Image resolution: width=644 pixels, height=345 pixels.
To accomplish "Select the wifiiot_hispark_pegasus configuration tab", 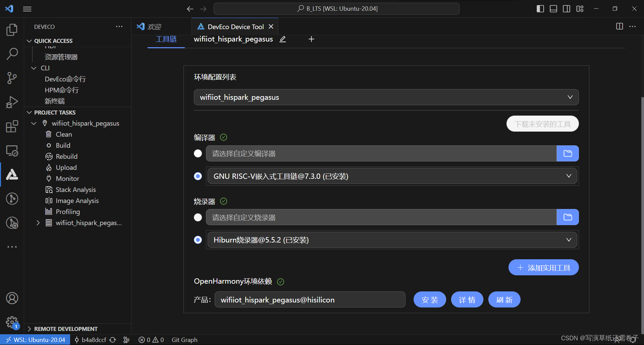I will 233,39.
